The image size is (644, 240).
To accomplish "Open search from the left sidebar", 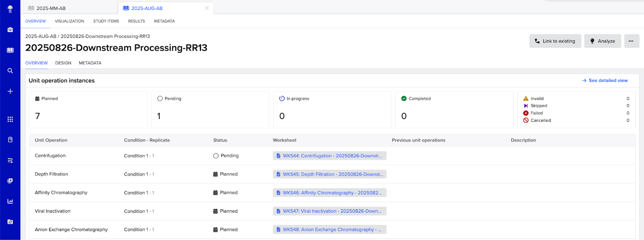I will tap(10, 71).
